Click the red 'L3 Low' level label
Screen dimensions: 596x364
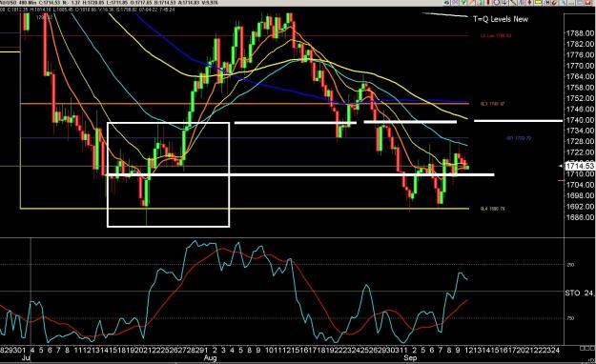(496, 36)
